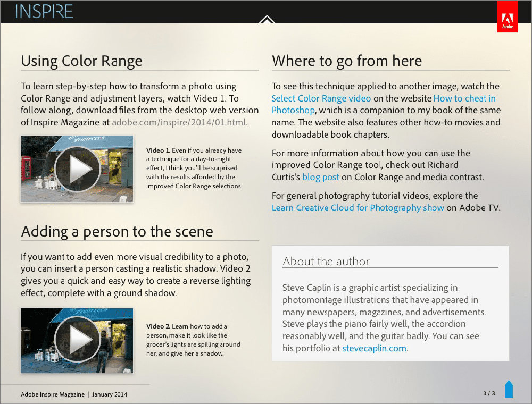Open the Select Color Range video link

pyautogui.click(x=321, y=98)
